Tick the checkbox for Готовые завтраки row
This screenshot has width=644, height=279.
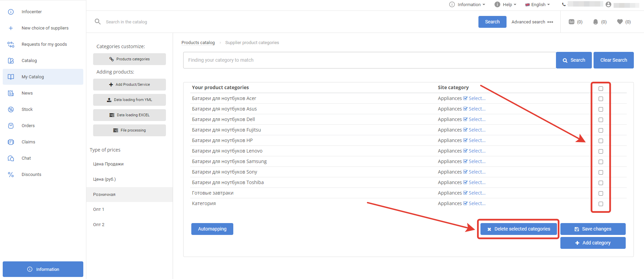(x=601, y=194)
